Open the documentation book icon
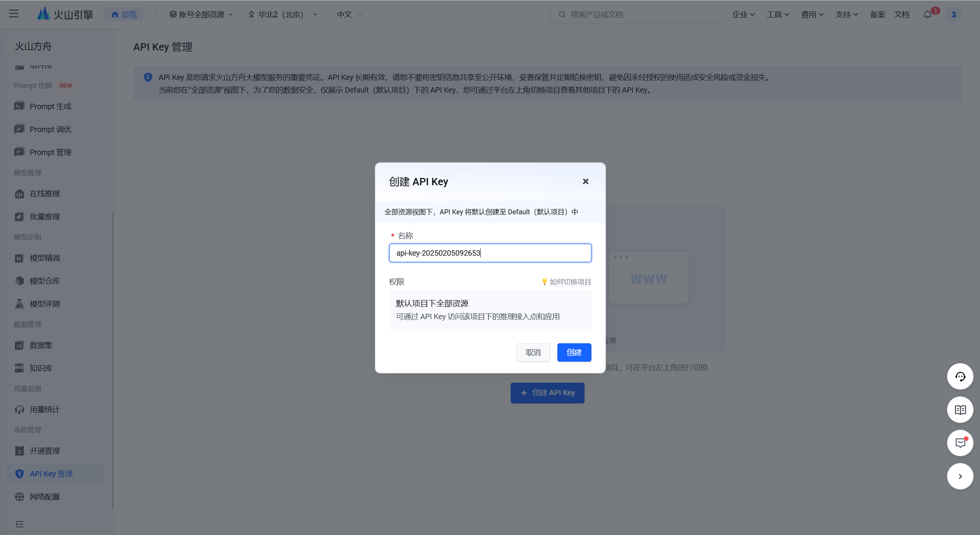Viewport: 980px width, 535px height. pyautogui.click(x=960, y=410)
